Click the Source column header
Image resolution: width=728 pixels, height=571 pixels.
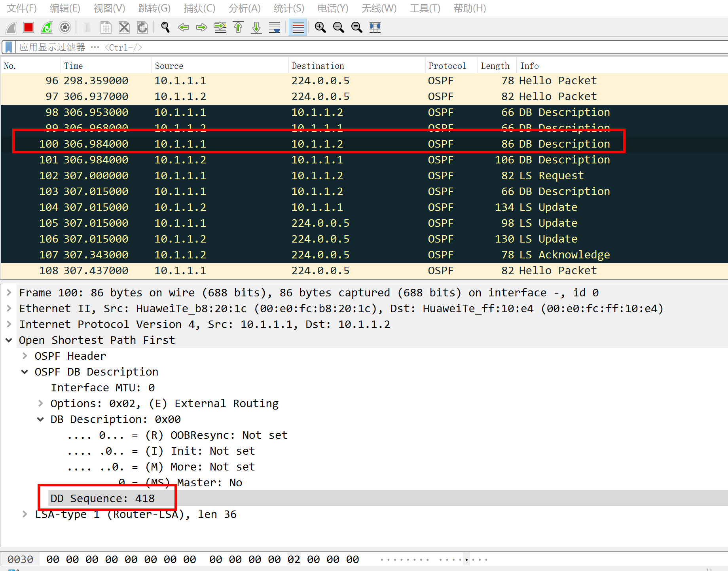169,66
